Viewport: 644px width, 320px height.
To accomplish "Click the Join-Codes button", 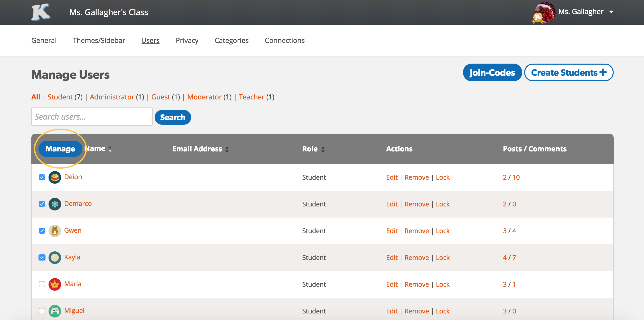I will click(x=492, y=73).
